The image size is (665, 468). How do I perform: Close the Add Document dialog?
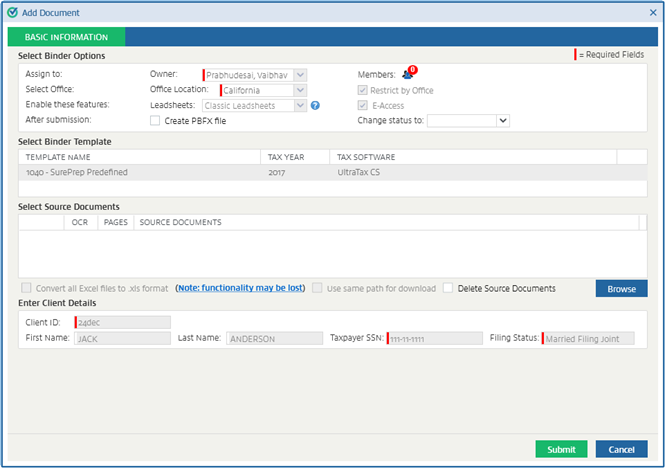point(652,12)
